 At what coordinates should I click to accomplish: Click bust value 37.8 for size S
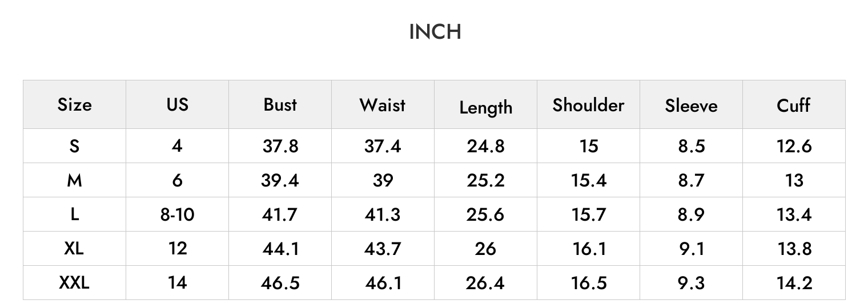point(280,146)
